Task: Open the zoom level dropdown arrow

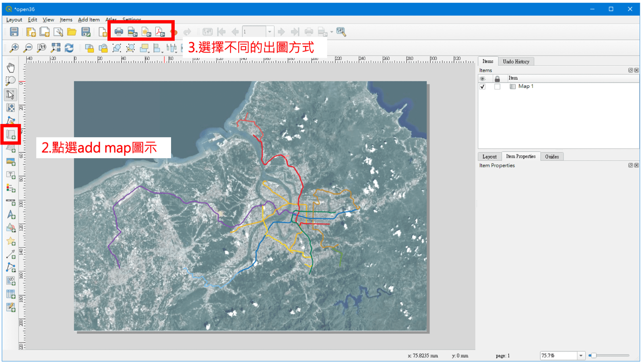Action: [581, 356]
